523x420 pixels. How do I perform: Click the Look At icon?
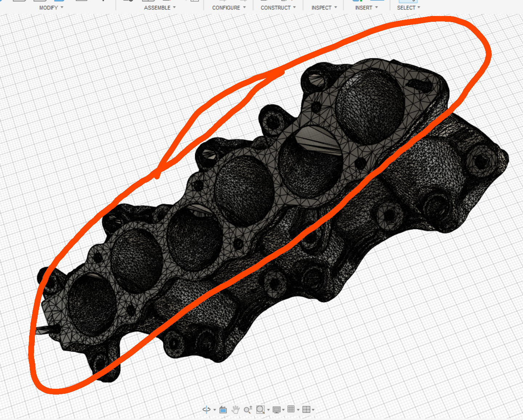223,410
